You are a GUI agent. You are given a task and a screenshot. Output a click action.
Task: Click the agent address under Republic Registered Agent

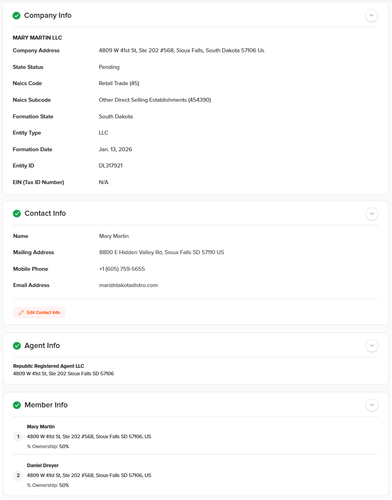coord(63,374)
